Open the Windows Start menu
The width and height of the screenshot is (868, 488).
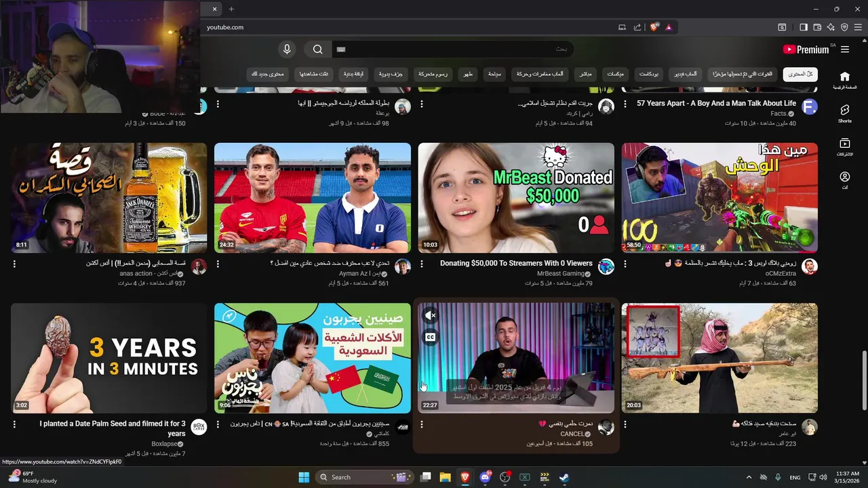[x=304, y=477]
